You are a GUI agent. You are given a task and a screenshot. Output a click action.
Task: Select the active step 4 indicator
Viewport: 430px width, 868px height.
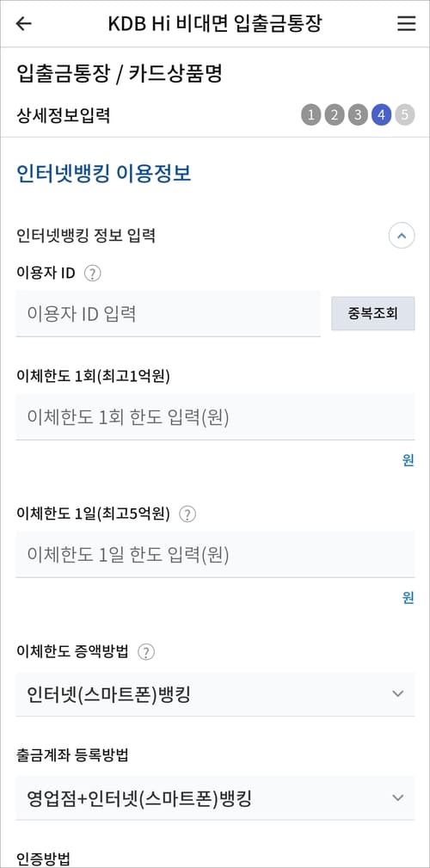[x=381, y=115]
